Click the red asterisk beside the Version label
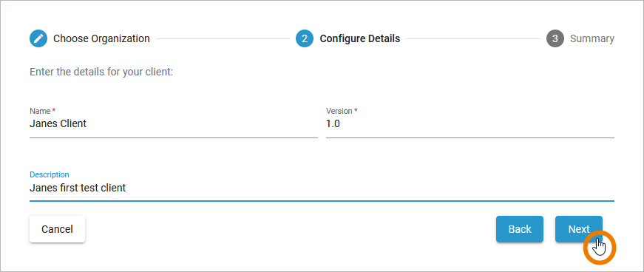The image size is (644, 272). pos(356,111)
